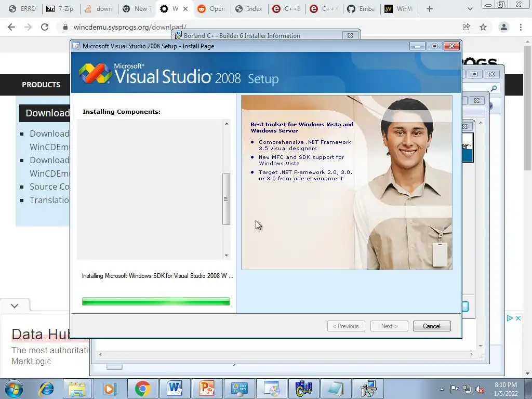Switch to the Index tab
The width and height of the screenshot is (532, 399).
249,9
